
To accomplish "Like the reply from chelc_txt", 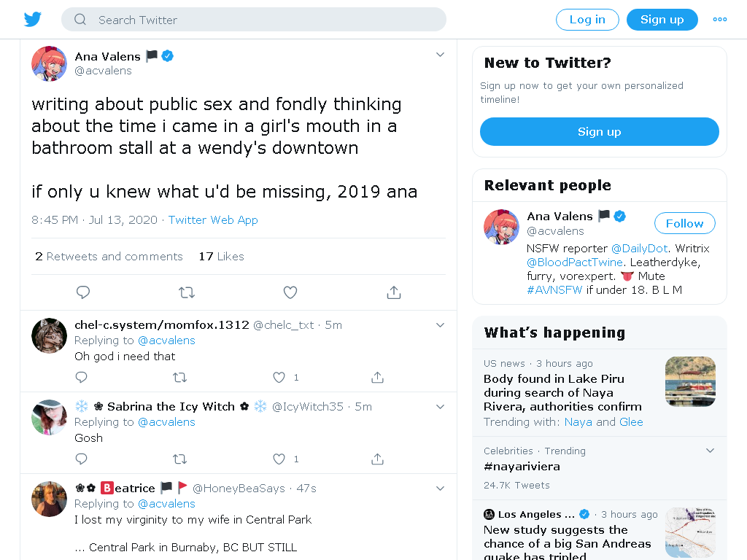I will [279, 378].
